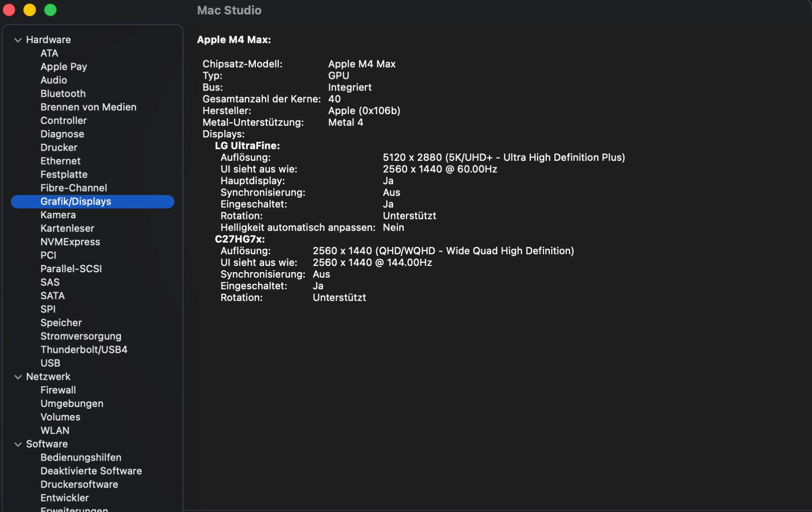Collapse the Software section chevron

coord(18,444)
